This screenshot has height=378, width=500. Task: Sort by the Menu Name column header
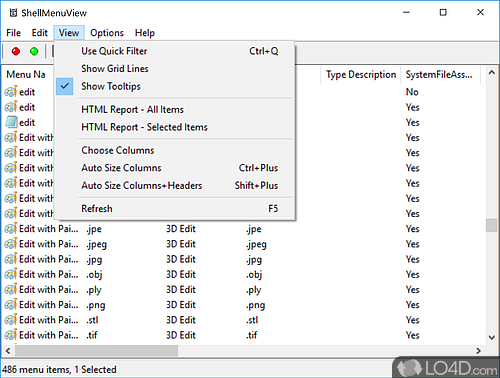[28, 74]
